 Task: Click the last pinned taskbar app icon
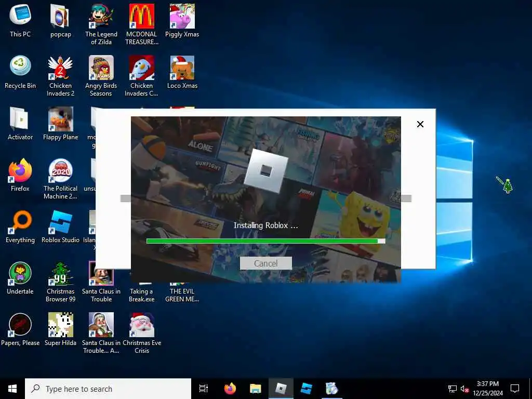pyautogui.click(x=332, y=389)
